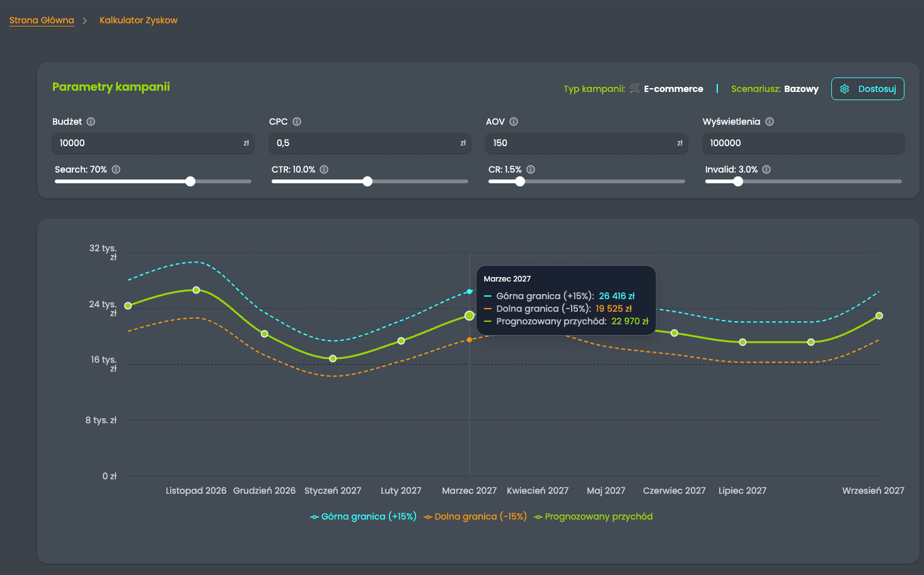Open info icon next to Wyświetlenia
Image resolution: width=924 pixels, height=575 pixels.
pyautogui.click(x=770, y=122)
